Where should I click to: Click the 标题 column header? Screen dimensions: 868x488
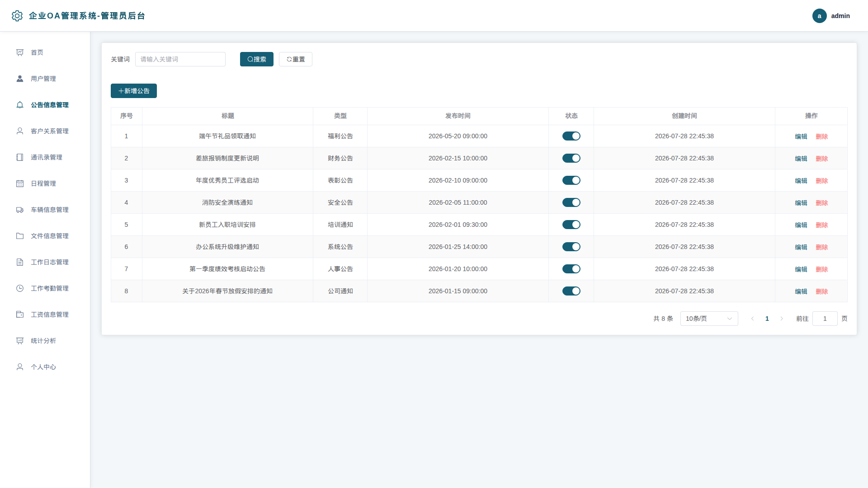point(227,116)
